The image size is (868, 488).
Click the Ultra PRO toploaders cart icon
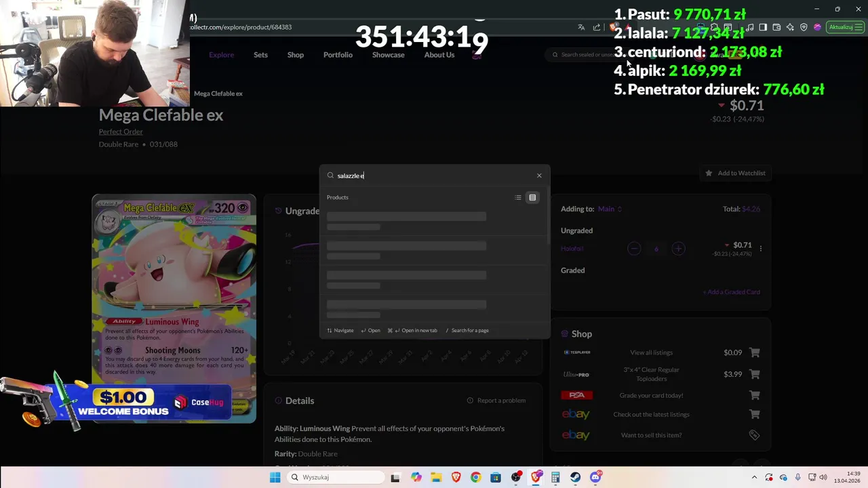755,374
